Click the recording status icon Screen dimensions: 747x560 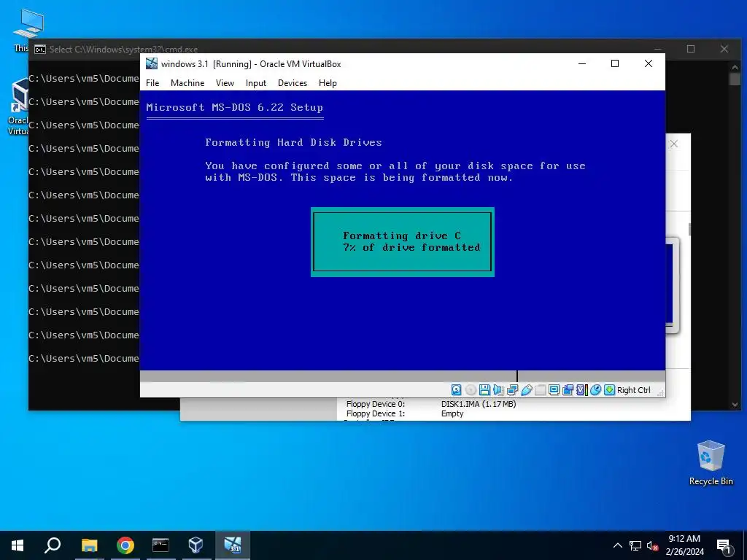(568, 390)
